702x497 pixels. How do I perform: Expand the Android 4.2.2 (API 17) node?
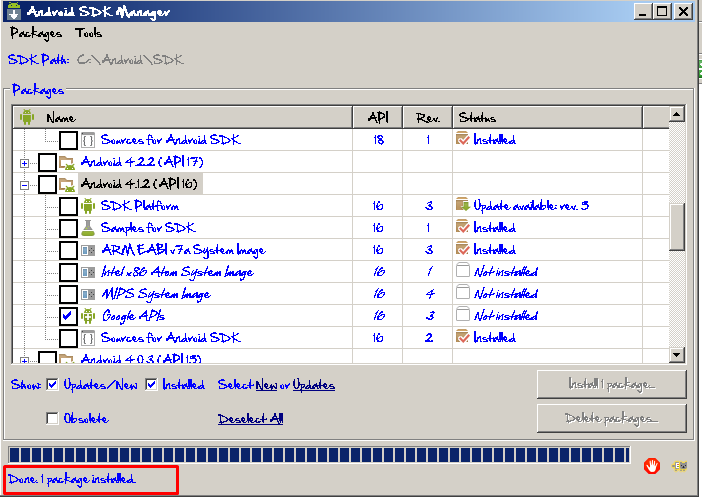25,163
